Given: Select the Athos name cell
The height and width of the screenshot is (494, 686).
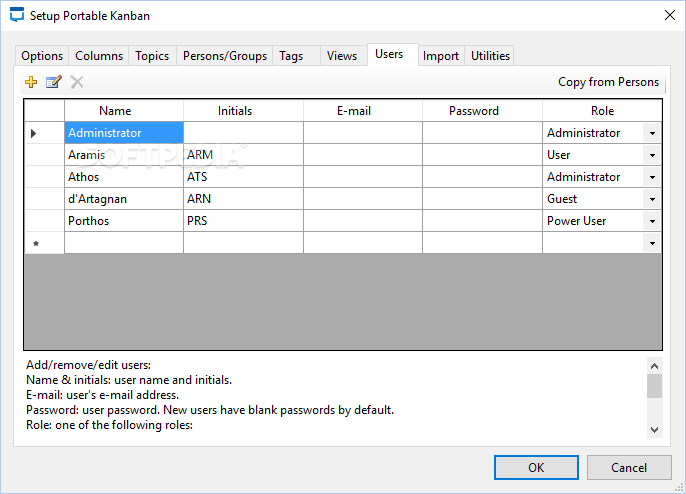Looking at the screenshot, I should (x=124, y=177).
